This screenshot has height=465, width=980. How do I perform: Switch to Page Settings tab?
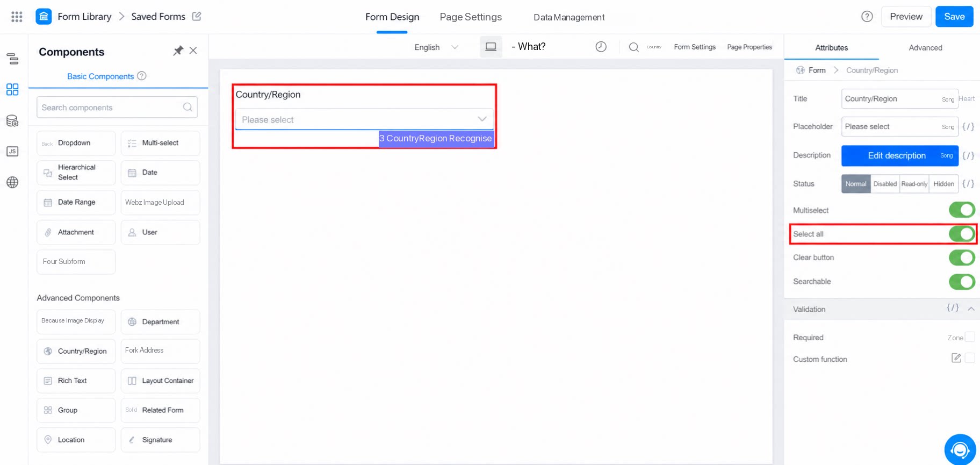[471, 17]
